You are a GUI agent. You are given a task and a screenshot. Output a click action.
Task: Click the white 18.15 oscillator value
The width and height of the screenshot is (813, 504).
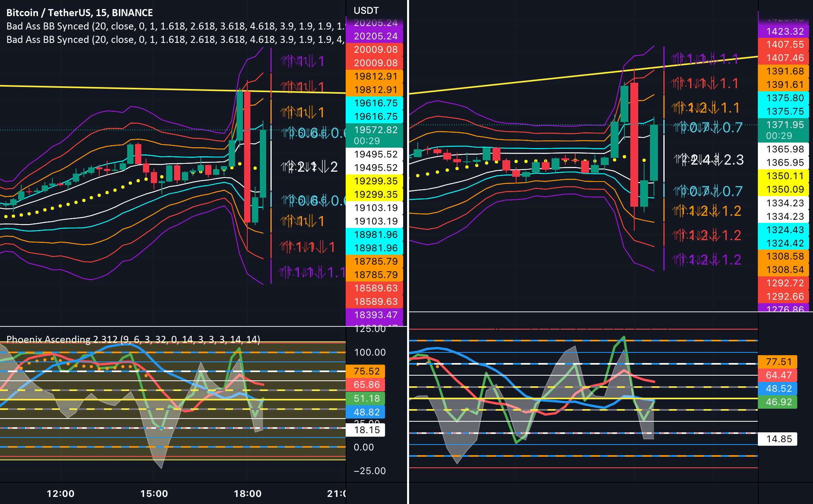pyautogui.click(x=365, y=430)
